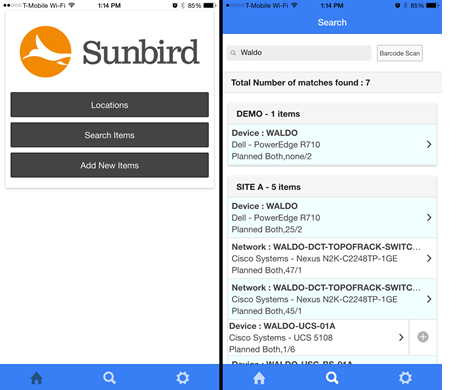Tap battery icon in right status bar
The image size is (462, 390).
[433, 5]
